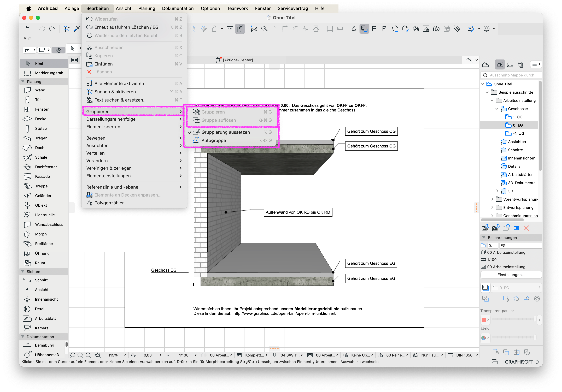Viewport: 562px width, 392px height.
Task: Select the Geländer tool
Action: (44, 196)
